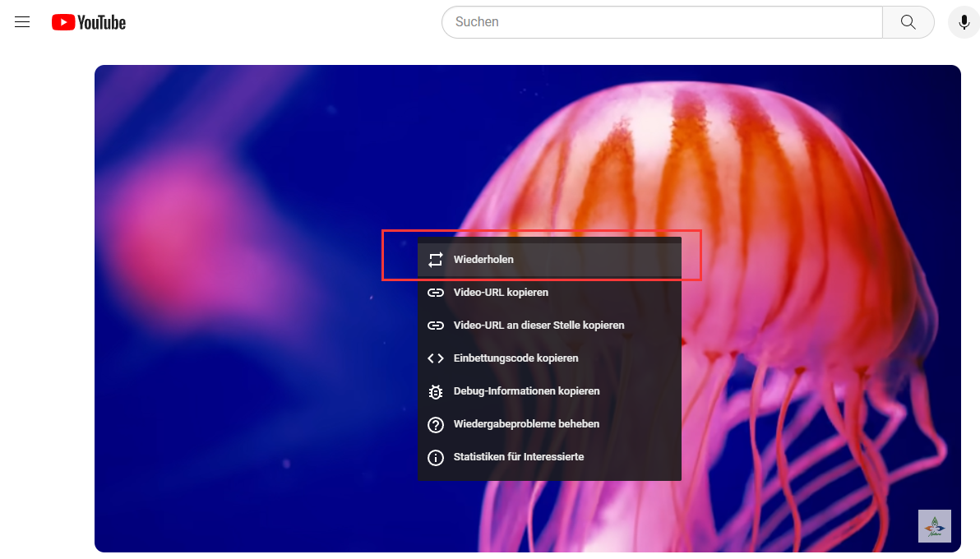This screenshot has width=980, height=559.
Task: Click the info circle icon for Statistiken
Action: (x=436, y=457)
